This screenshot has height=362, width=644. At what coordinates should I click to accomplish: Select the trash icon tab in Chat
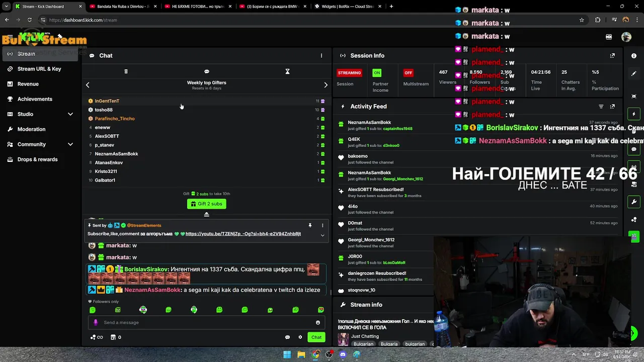tap(126, 71)
